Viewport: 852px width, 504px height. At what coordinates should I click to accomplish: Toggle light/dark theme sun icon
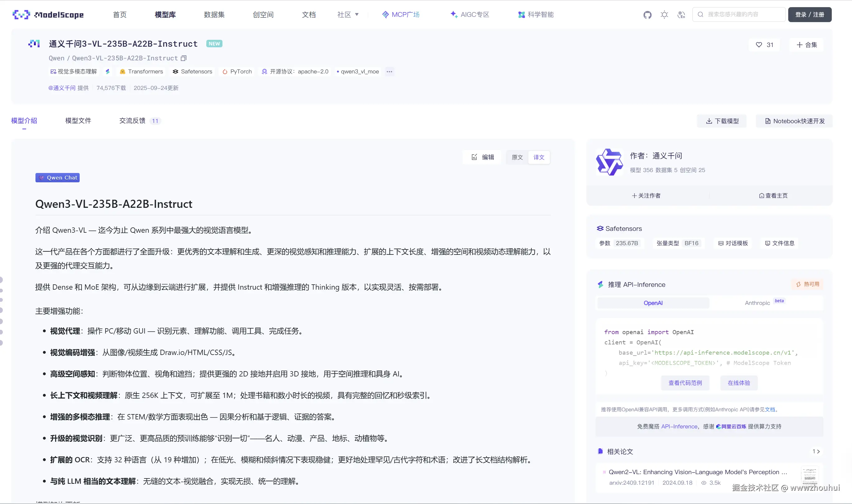664,15
